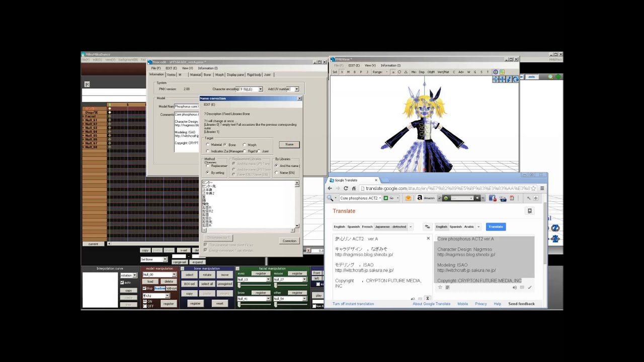Select the Joint target radio button
The image size is (644, 362).
(259, 151)
